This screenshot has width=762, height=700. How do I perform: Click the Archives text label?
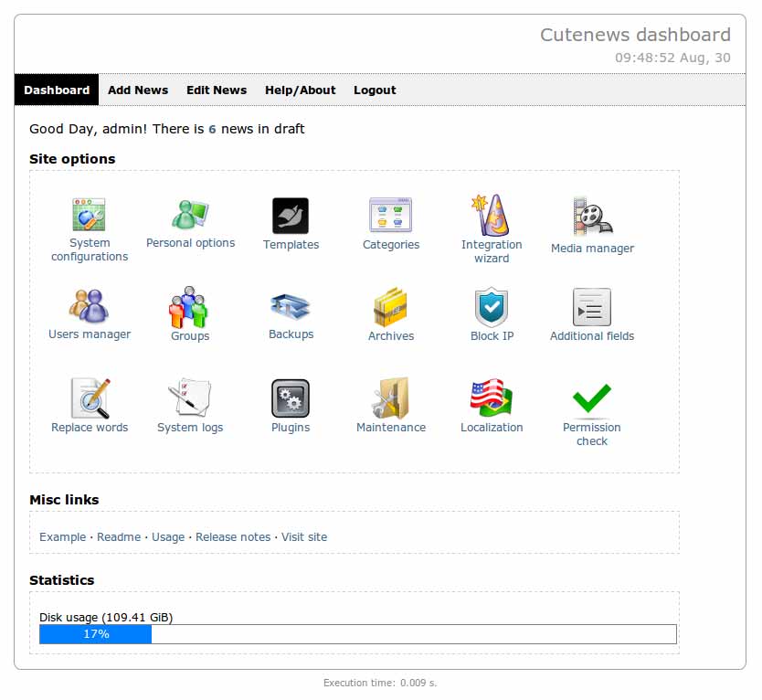point(391,336)
